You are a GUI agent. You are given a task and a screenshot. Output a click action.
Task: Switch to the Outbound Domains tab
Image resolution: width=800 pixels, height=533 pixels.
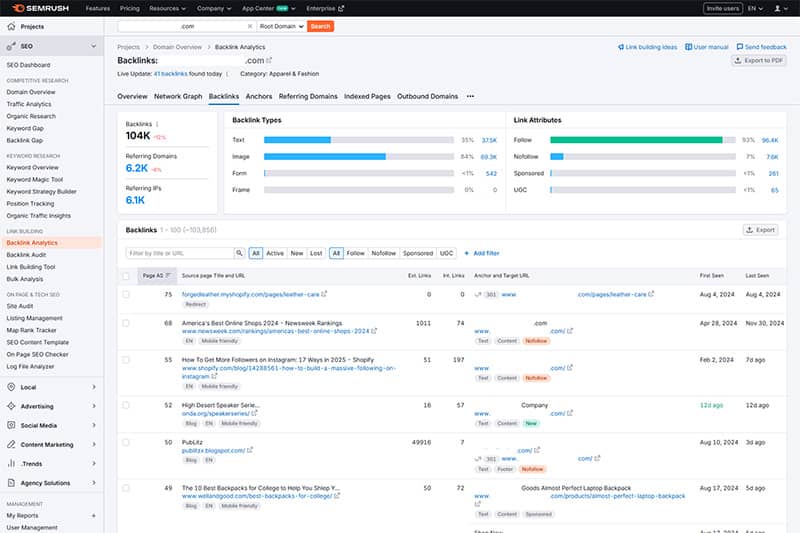click(x=428, y=96)
